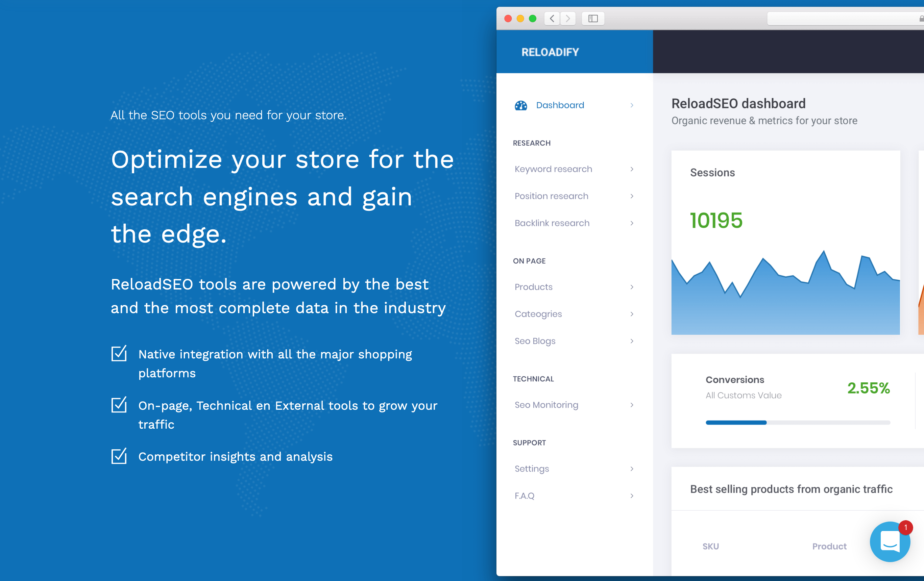
Task: Click the checkmark icon beside Competitor insights
Action: tap(119, 456)
